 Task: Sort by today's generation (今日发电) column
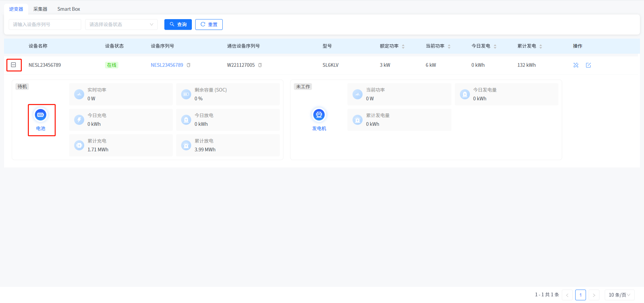point(495,46)
